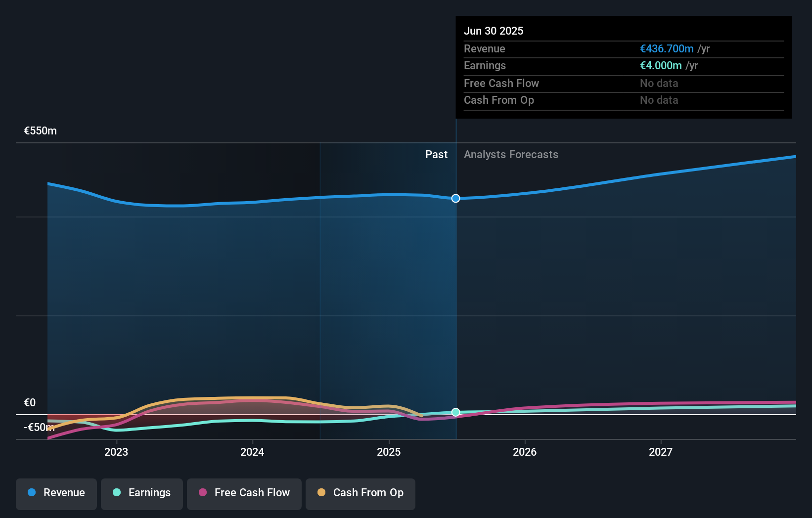Select the Analysts Forecasts section

pyautogui.click(x=511, y=154)
